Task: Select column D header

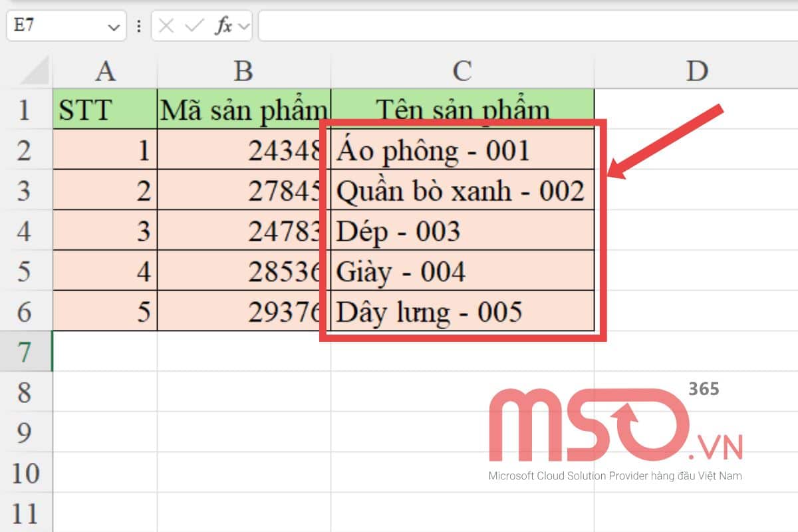Action: 696,70
